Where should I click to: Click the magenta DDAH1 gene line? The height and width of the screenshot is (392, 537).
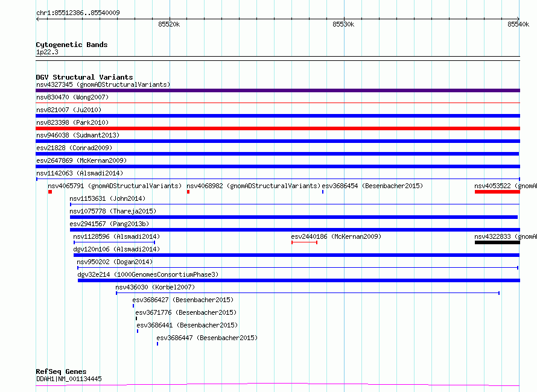tap(278, 385)
